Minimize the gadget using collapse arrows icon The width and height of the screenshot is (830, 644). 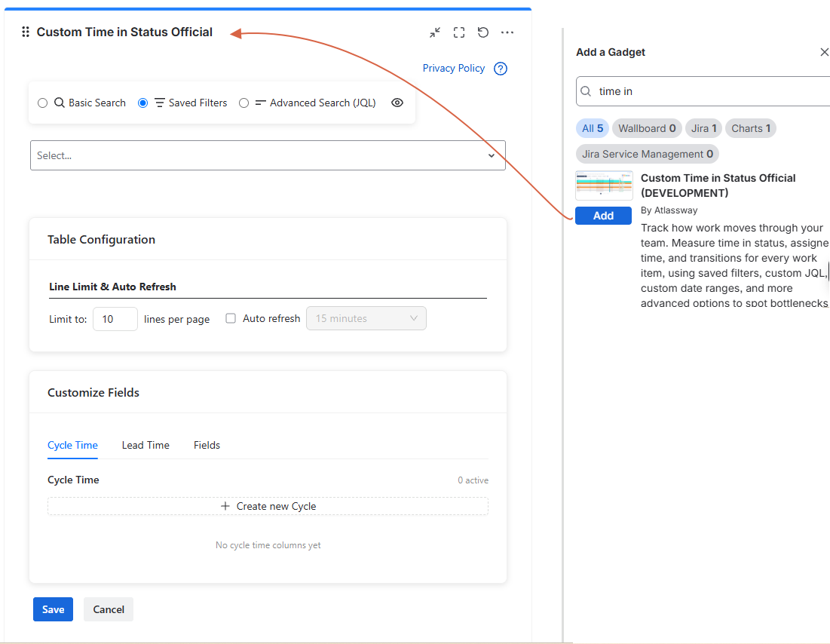tap(434, 32)
